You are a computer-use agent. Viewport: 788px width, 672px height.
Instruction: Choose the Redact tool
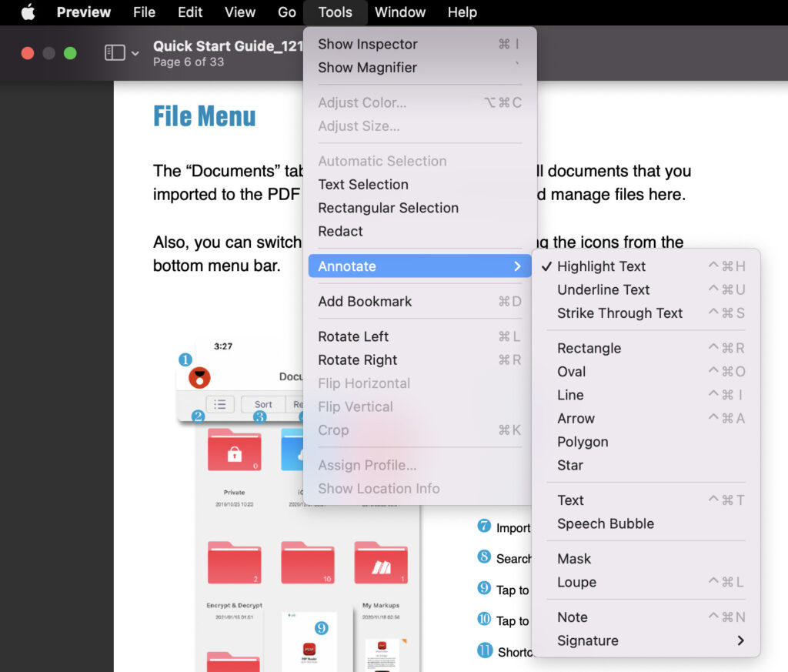tap(419, 231)
